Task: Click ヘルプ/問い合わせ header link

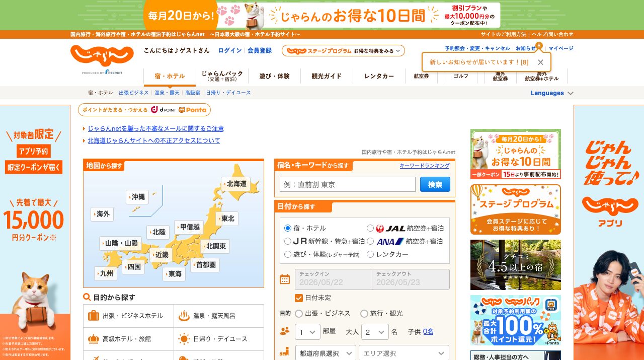Action: click(x=552, y=34)
